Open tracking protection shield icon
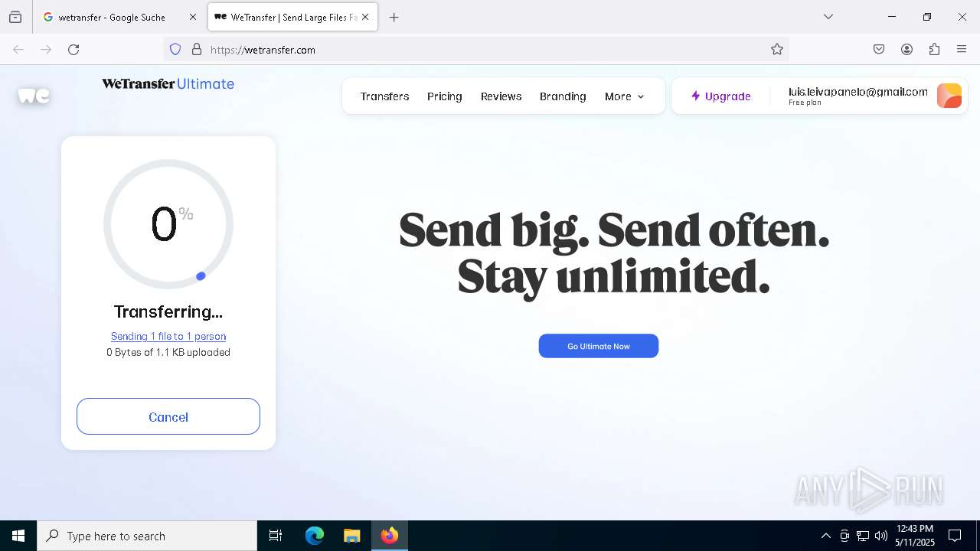The height and width of the screenshot is (551, 980). click(175, 50)
